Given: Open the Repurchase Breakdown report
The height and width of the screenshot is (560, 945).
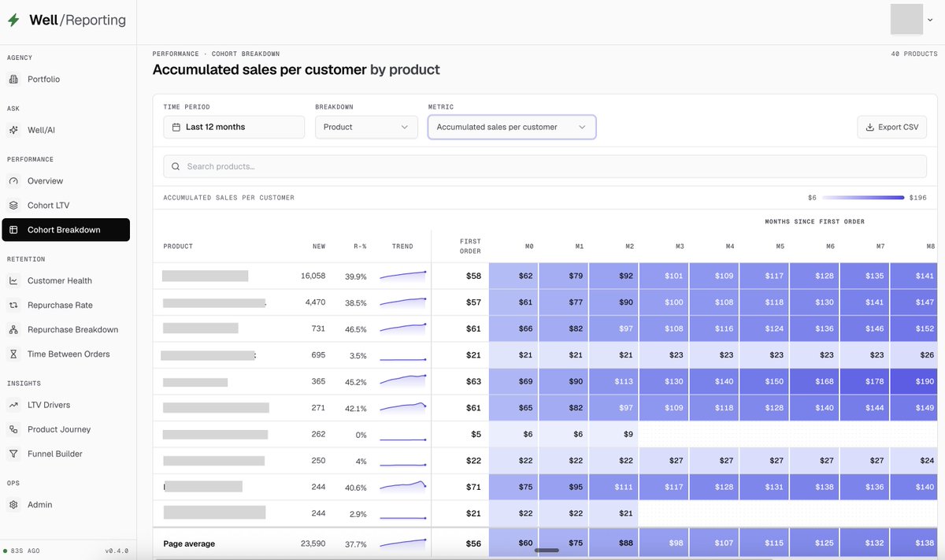Looking at the screenshot, I should click(x=66, y=330).
